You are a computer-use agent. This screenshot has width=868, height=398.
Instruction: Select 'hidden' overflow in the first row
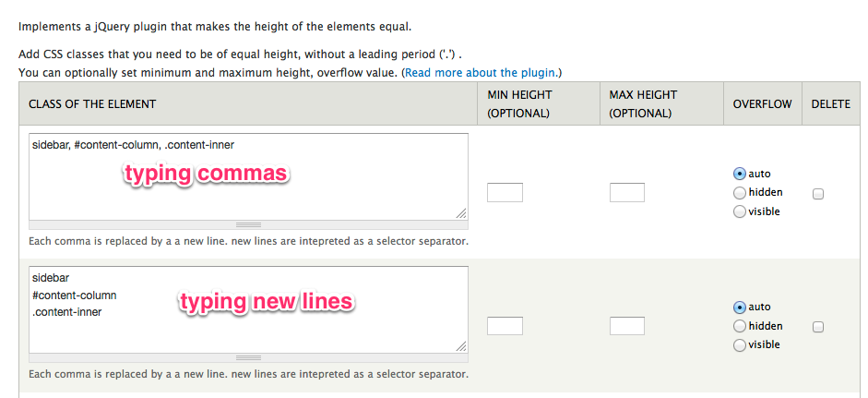pyautogui.click(x=740, y=193)
